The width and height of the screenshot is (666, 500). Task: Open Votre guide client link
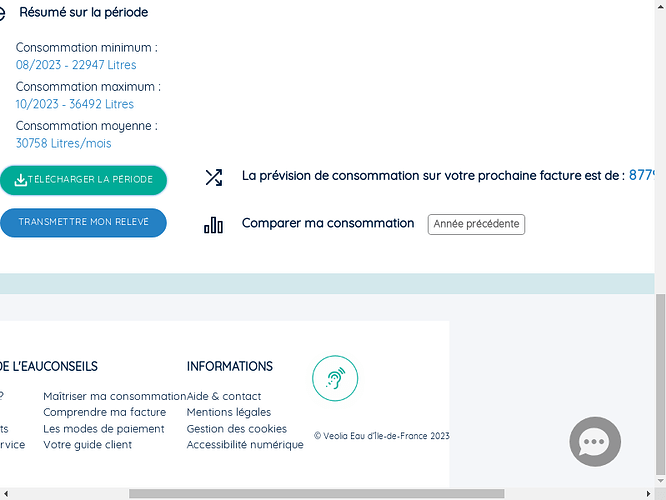point(87,445)
